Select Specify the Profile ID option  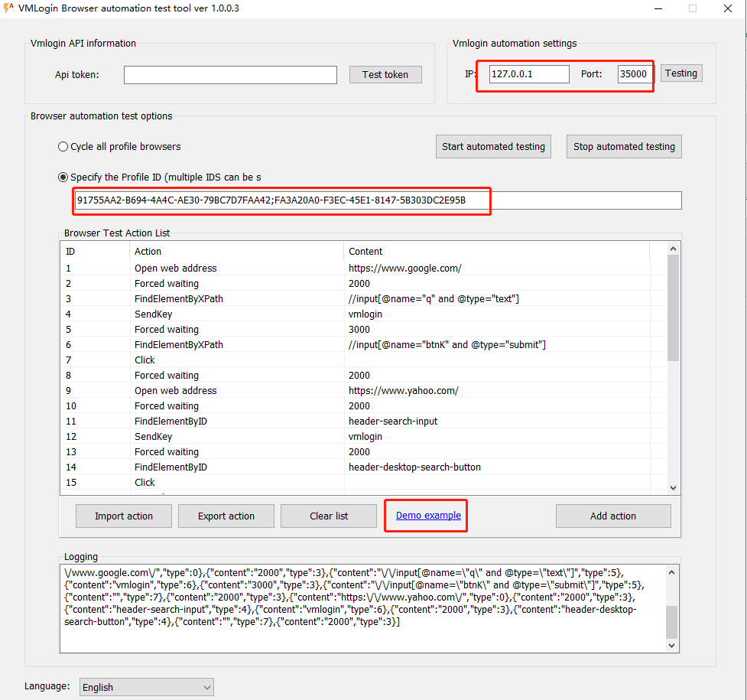(63, 177)
